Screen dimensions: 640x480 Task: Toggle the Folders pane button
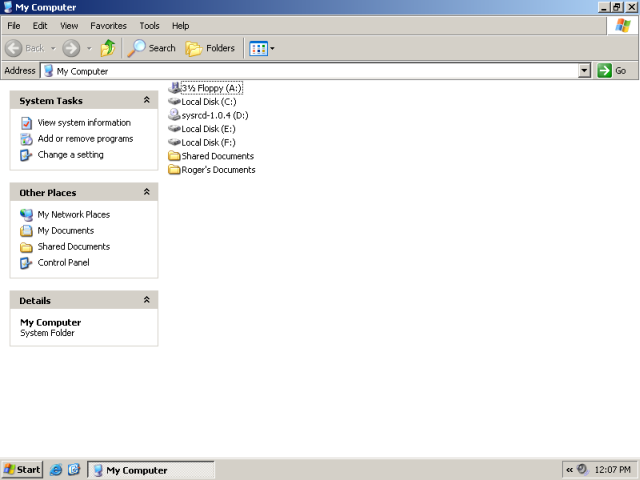(211, 48)
